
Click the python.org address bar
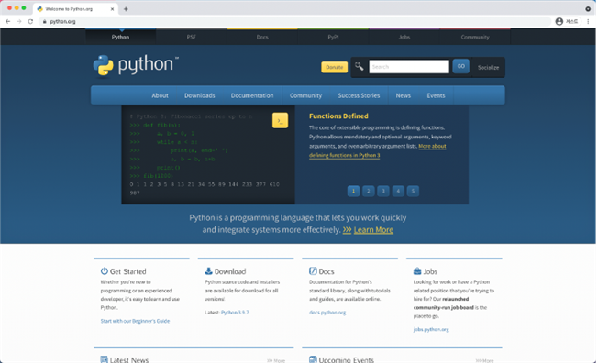tap(295, 22)
